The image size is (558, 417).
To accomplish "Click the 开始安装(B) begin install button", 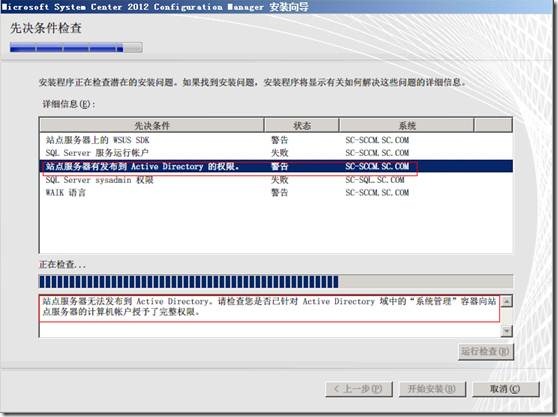I will pos(432,389).
